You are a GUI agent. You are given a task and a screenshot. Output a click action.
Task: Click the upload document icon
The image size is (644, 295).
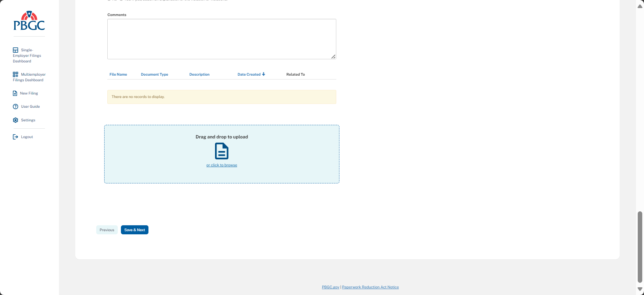pyautogui.click(x=222, y=151)
